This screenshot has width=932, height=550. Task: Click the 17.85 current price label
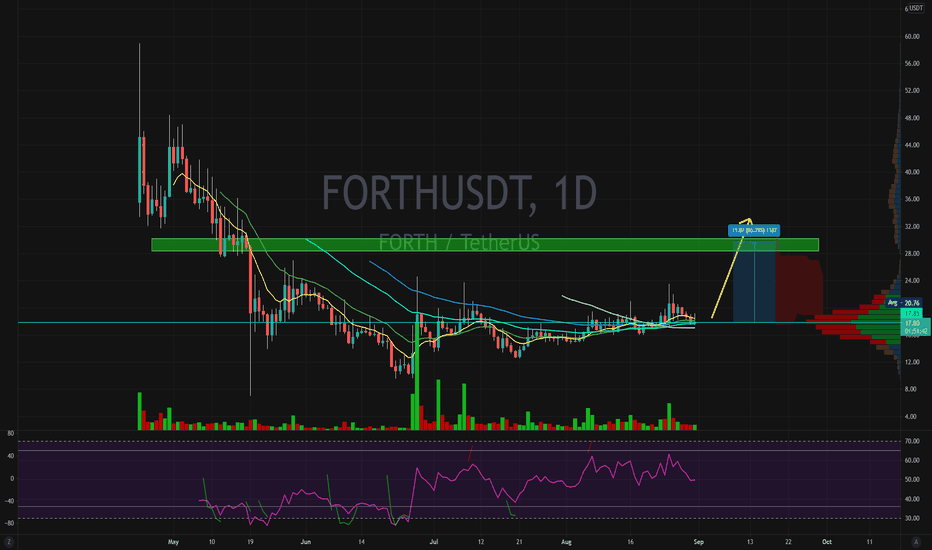(912, 313)
